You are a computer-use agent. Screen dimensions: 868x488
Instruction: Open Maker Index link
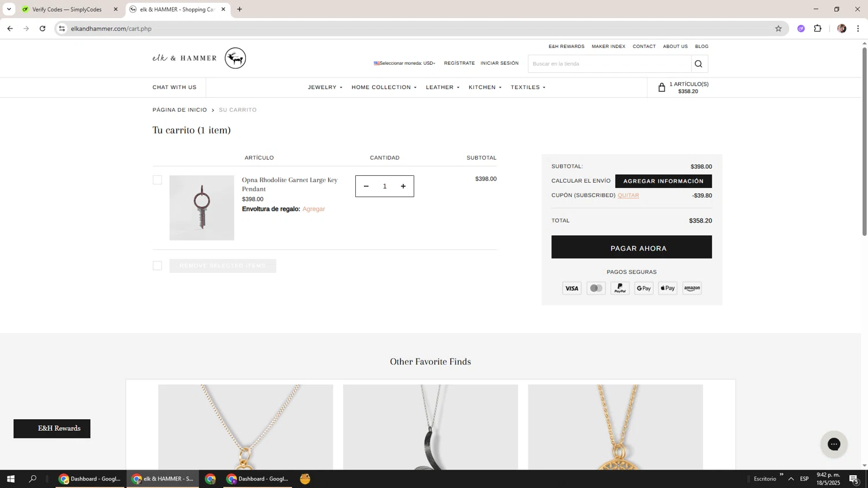(608, 46)
